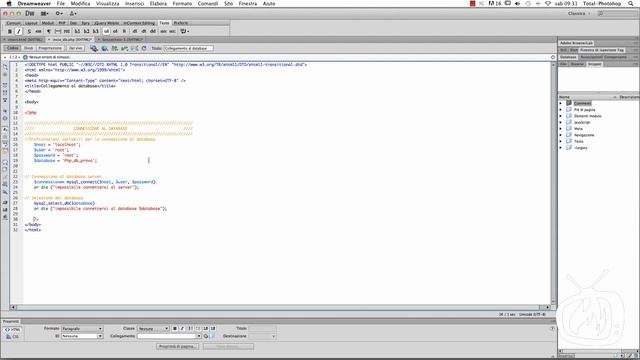Open the InContext Editing insert tab
The height and width of the screenshot is (360, 640).
(139, 23)
